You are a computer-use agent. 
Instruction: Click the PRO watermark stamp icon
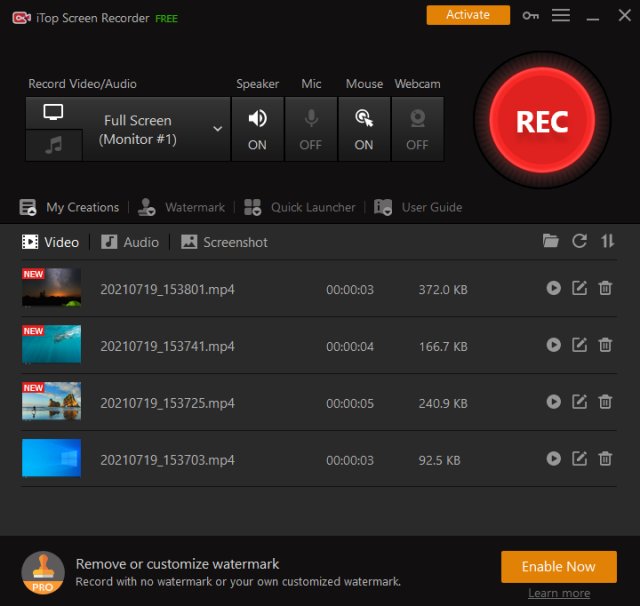tap(43, 573)
